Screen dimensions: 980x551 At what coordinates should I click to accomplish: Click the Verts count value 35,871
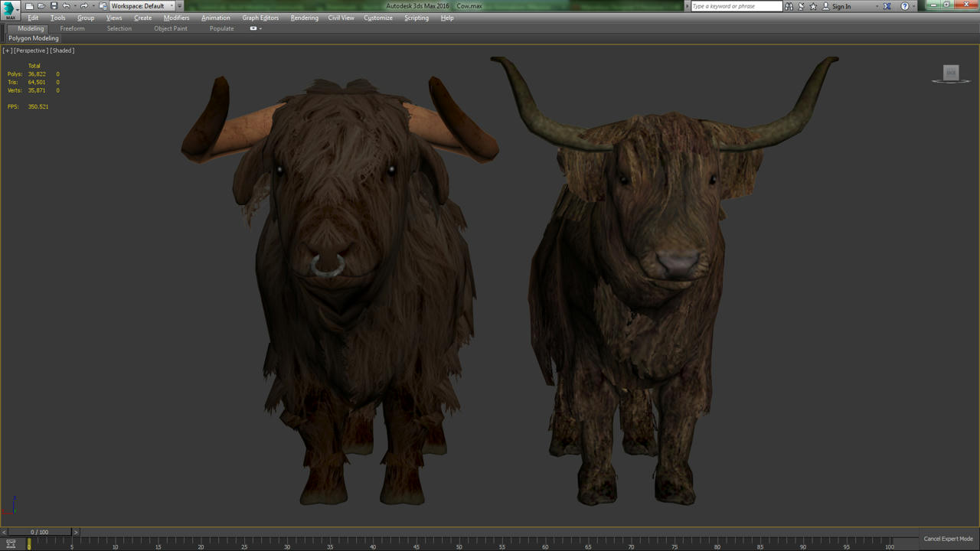[x=37, y=90]
